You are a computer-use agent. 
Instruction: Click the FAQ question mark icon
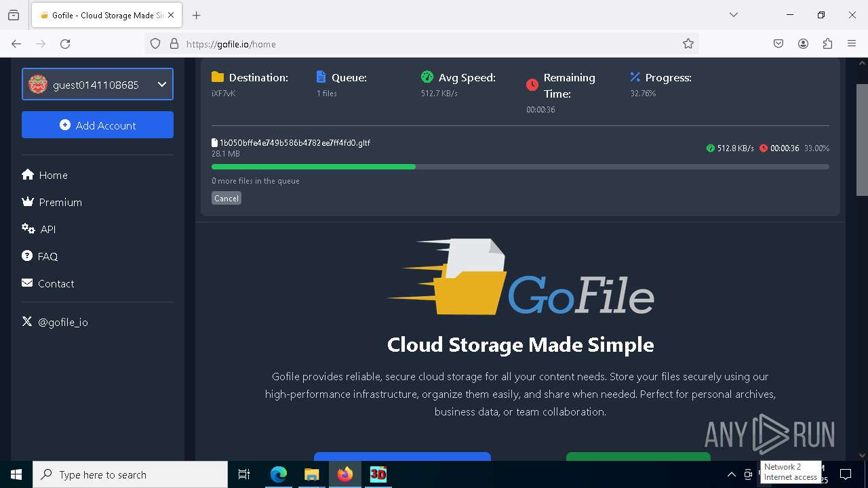(x=27, y=256)
